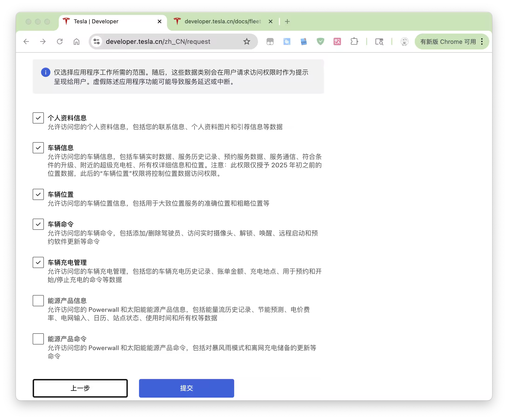Click the 能源产品信息 label text
Screen dimensions: 508x420
(67, 301)
